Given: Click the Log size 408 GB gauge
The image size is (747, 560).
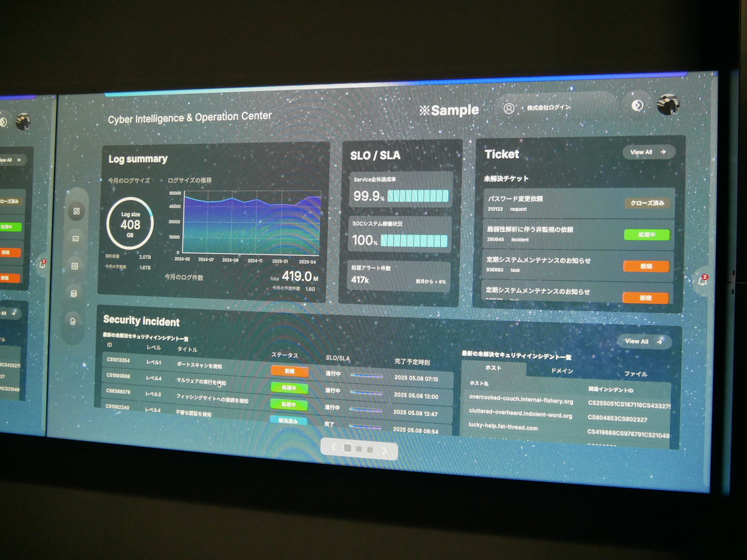Looking at the screenshot, I should click(130, 222).
